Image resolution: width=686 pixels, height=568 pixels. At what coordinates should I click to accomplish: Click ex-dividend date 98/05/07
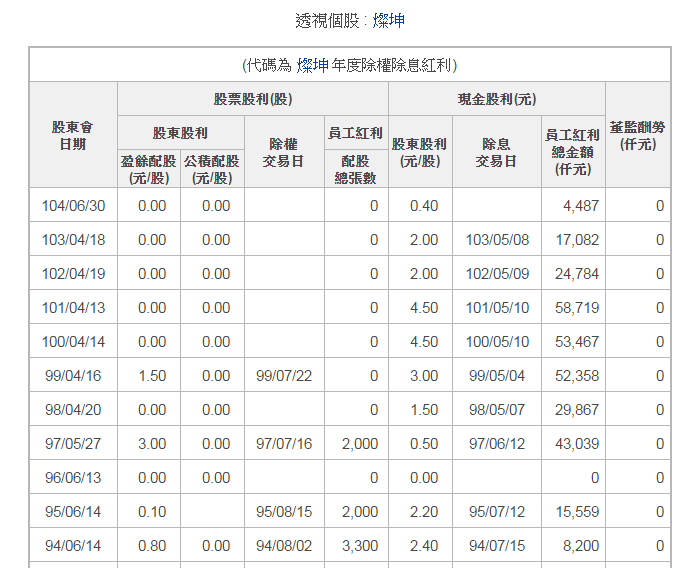(497, 410)
